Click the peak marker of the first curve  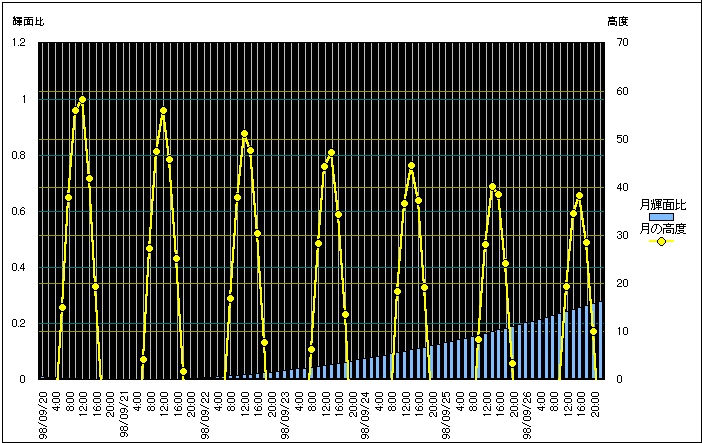(x=82, y=100)
